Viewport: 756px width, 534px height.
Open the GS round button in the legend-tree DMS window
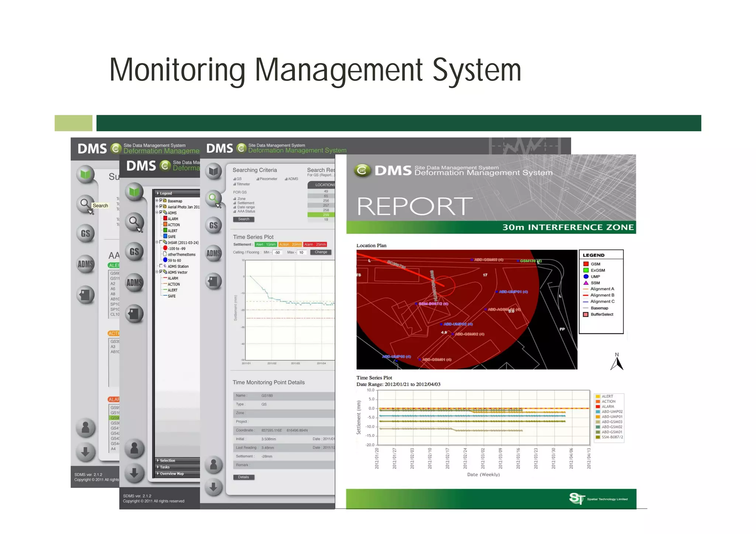(134, 252)
